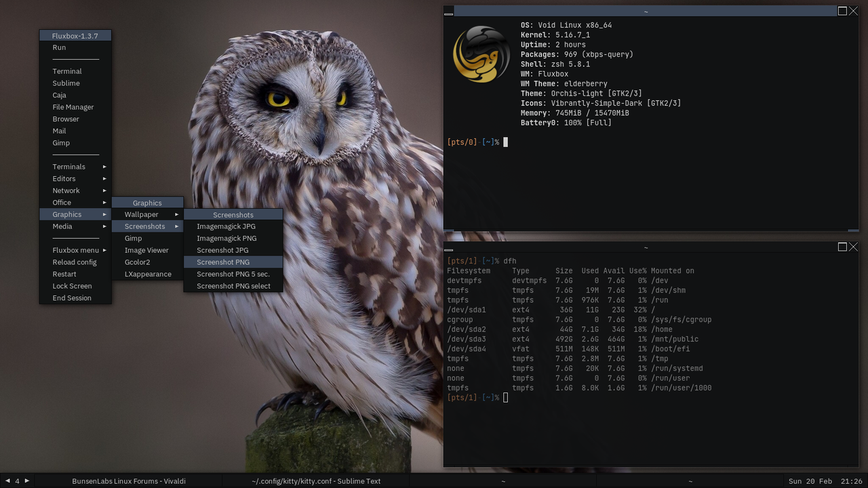The width and height of the screenshot is (868, 488).
Task: Choose Screenshot PNG 5 sec. option
Action: pos(233,274)
